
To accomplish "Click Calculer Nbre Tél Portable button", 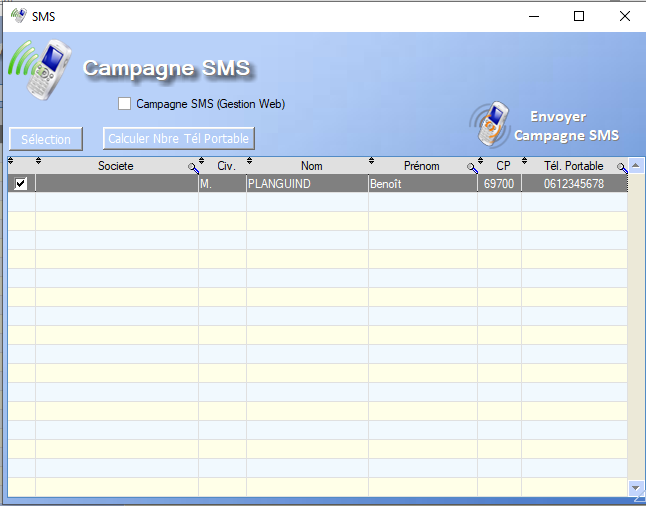I will (179, 139).
